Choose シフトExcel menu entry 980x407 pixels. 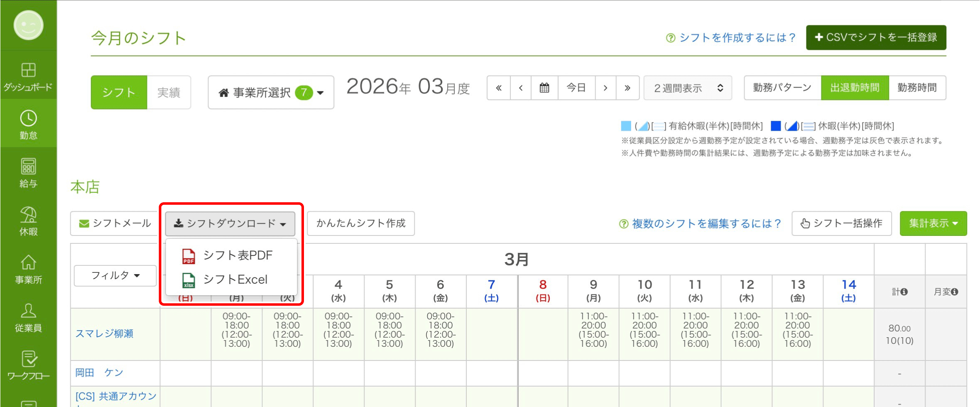coord(231,280)
